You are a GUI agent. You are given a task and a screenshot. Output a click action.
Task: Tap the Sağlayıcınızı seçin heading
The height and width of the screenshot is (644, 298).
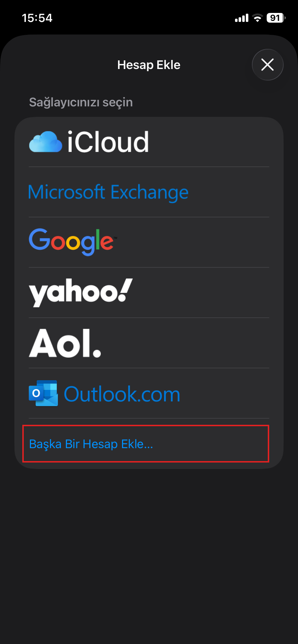[x=81, y=102]
